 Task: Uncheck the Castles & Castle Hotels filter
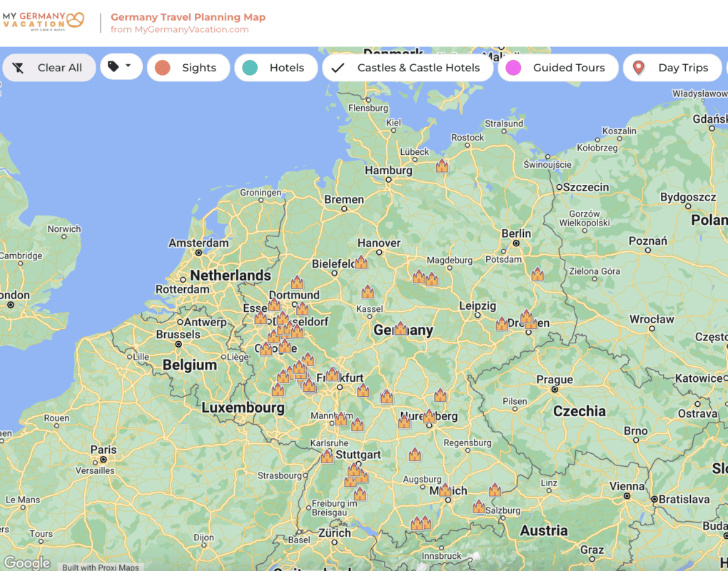408,68
